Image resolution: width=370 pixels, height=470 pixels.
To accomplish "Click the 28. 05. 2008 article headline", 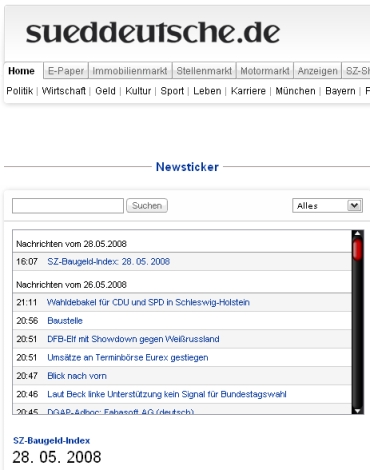I will 57,457.
